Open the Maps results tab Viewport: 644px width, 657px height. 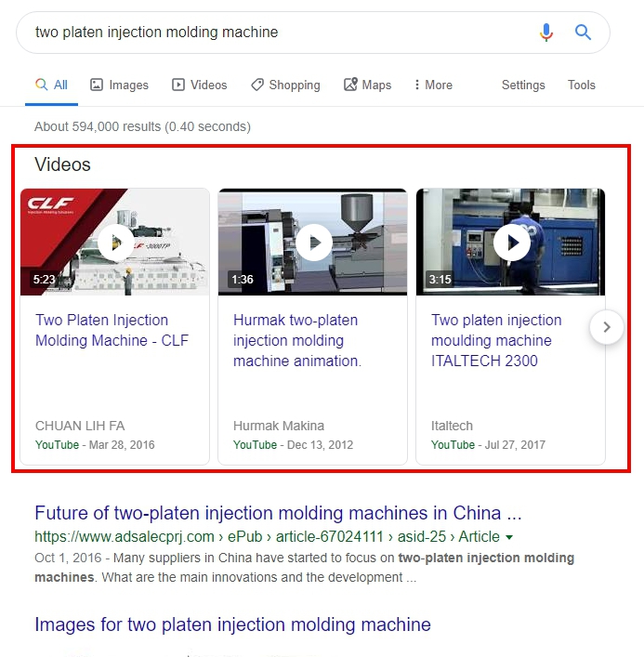coord(367,85)
